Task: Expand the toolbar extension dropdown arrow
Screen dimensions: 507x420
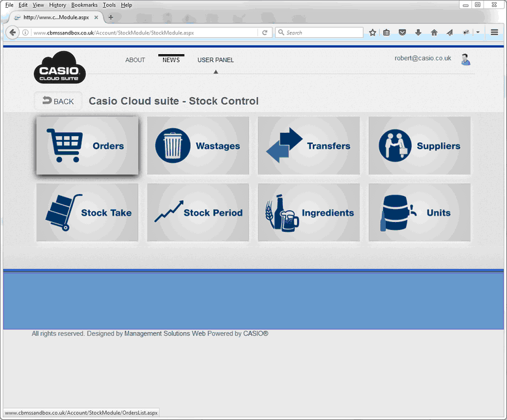Action: 478,33
